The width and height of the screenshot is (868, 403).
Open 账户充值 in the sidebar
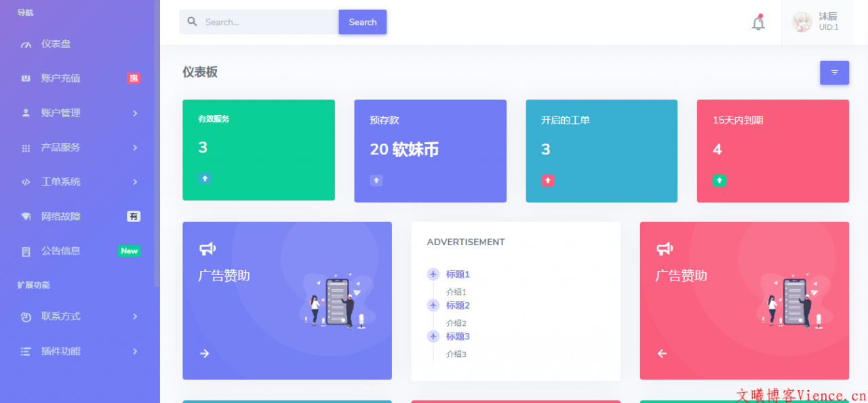pos(60,79)
